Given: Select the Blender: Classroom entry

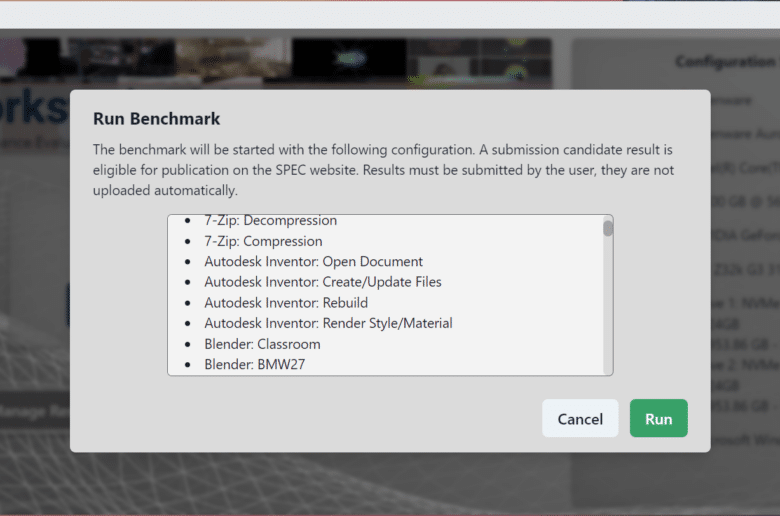Looking at the screenshot, I should pyautogui.click(x=262, y=344).
